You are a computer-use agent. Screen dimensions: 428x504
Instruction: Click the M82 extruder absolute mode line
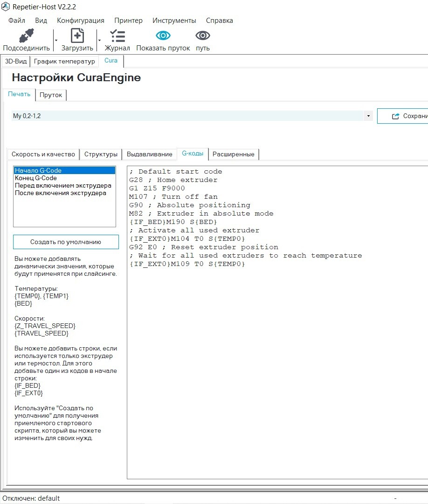(201, 213)
